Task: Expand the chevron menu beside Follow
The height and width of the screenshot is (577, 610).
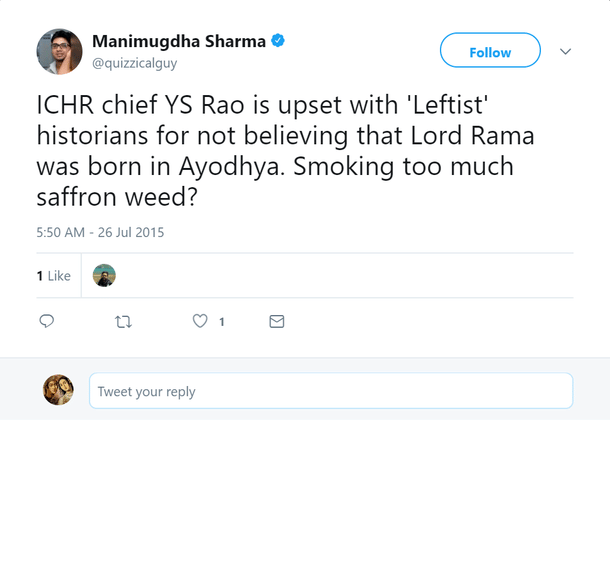Action: (565, 51)
